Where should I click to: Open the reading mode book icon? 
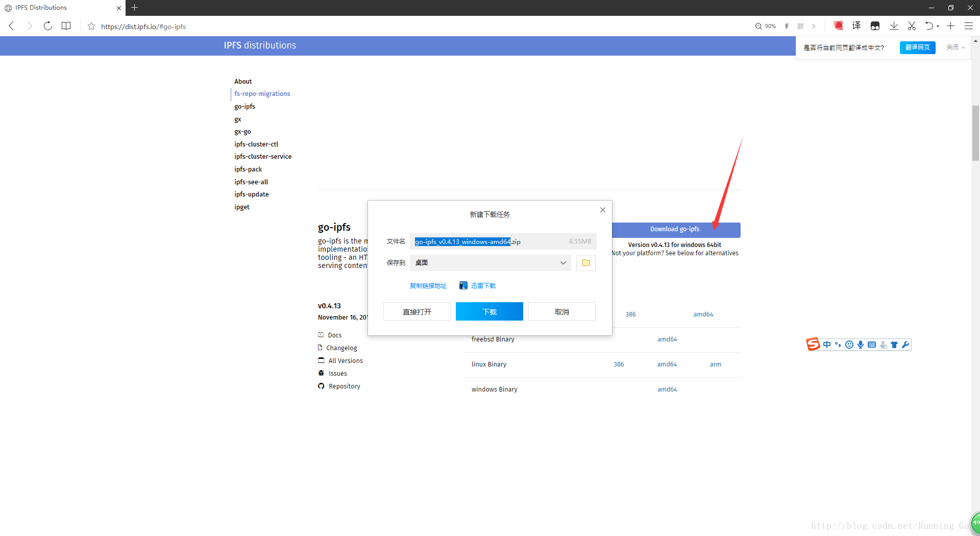(66, 26)
